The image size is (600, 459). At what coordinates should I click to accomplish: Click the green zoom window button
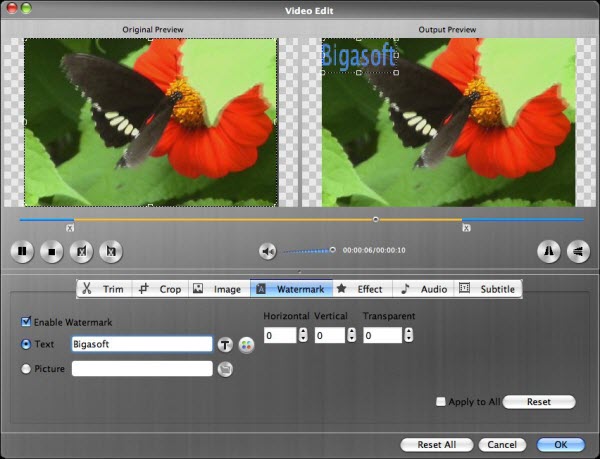tap(26, 8)
